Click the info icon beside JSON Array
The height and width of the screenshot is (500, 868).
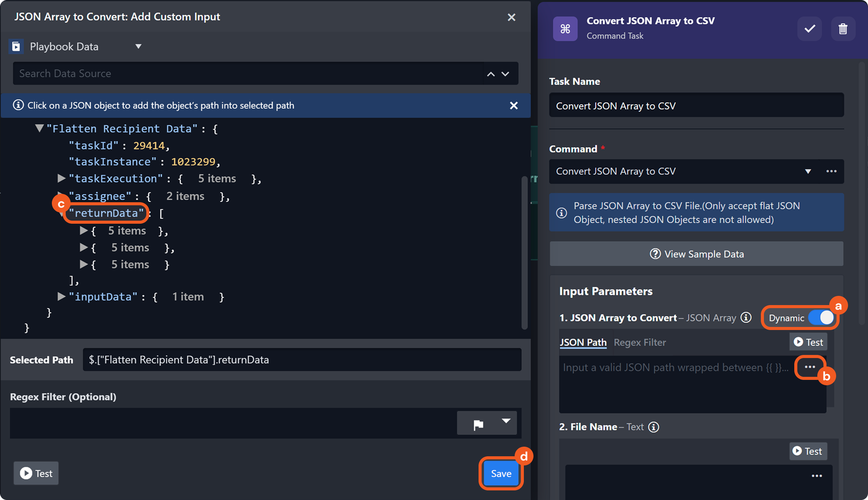tap(746, 317)
